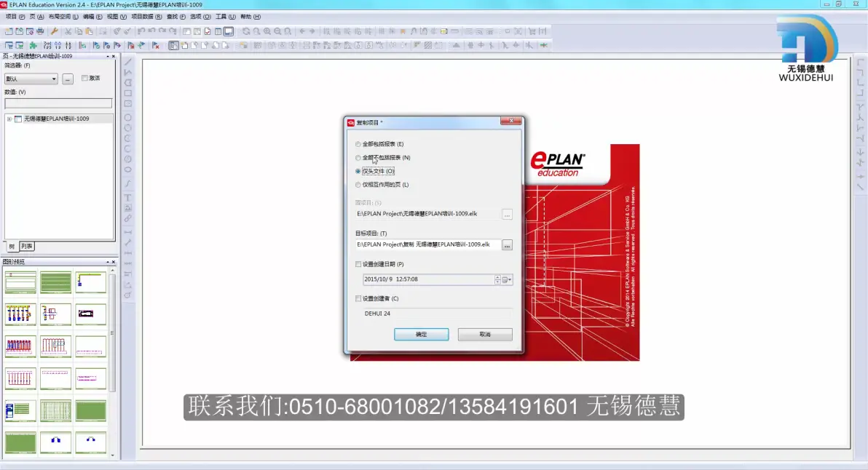Select 全部不包括报表 (N) radio option
This screenshot has height=470, width=868.
tap(358, 158)
